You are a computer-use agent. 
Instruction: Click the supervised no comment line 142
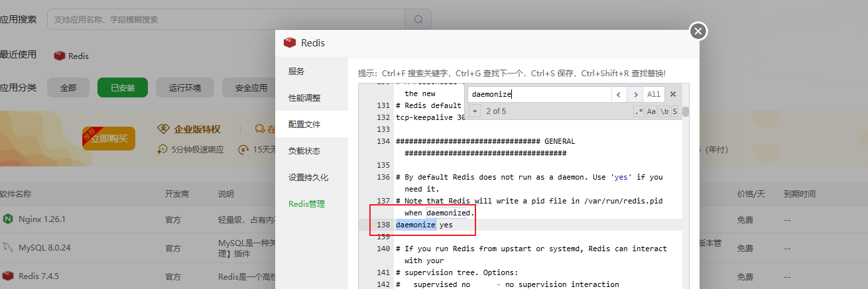tap(507, 284)
